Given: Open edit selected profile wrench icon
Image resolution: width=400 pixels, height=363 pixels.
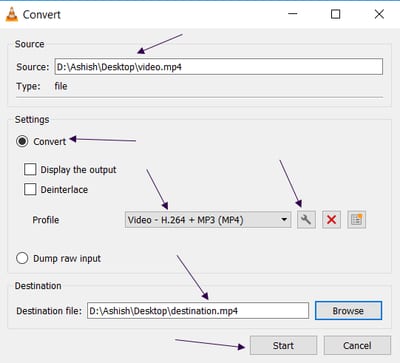Looking at the screenshot, I should [306, 220].
